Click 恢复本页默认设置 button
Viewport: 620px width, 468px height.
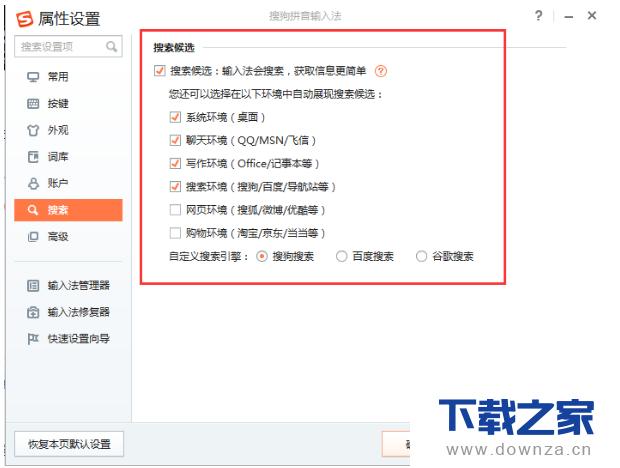69,444
